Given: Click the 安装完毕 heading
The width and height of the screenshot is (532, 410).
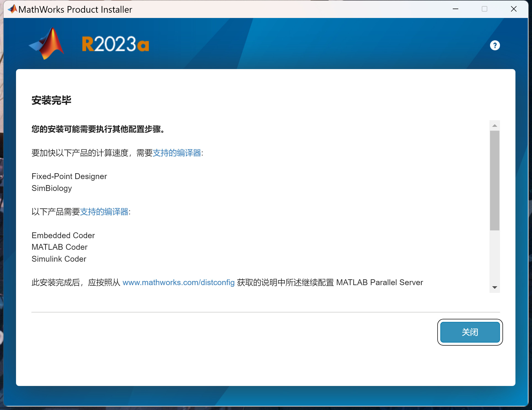Looking at the screenshot, I should pyautogui.click(x=51, y=100).
